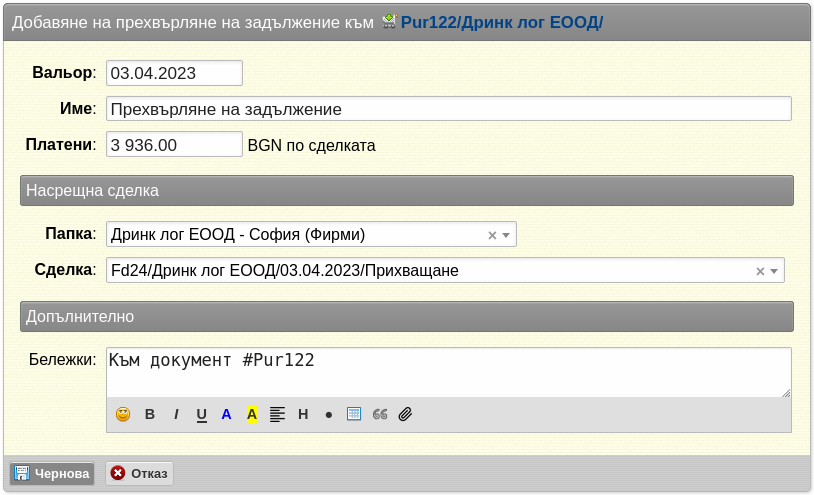Apply italic formatting in notes toolbar
The image size is (814, 495).
(176, 414)
